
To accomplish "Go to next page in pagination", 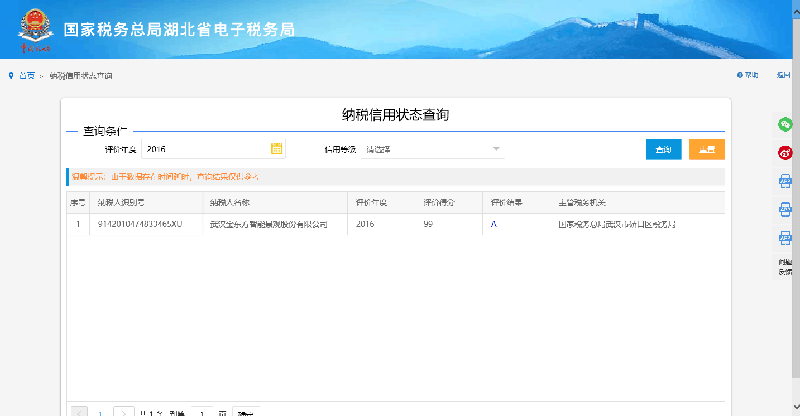I will point(122,411).
